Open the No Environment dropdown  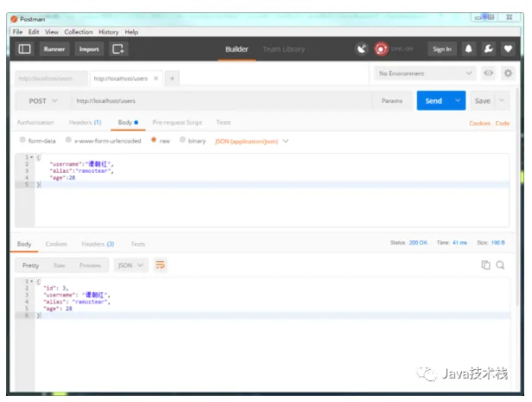pos(425,73)
